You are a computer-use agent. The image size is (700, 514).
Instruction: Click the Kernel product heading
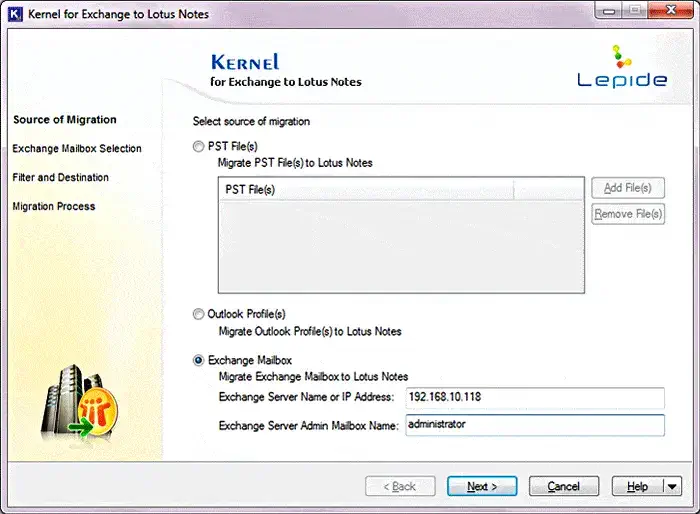245,62
